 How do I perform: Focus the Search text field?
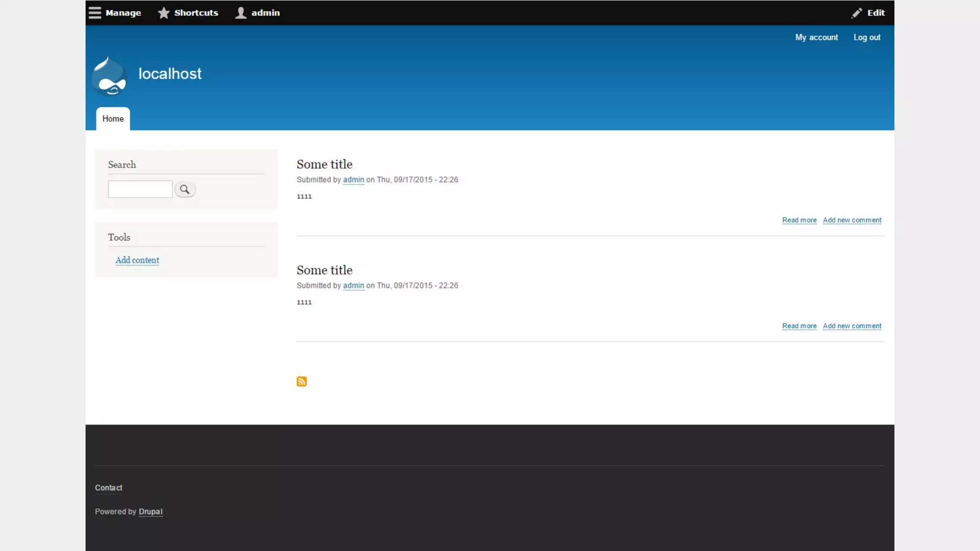pos(140,189)
